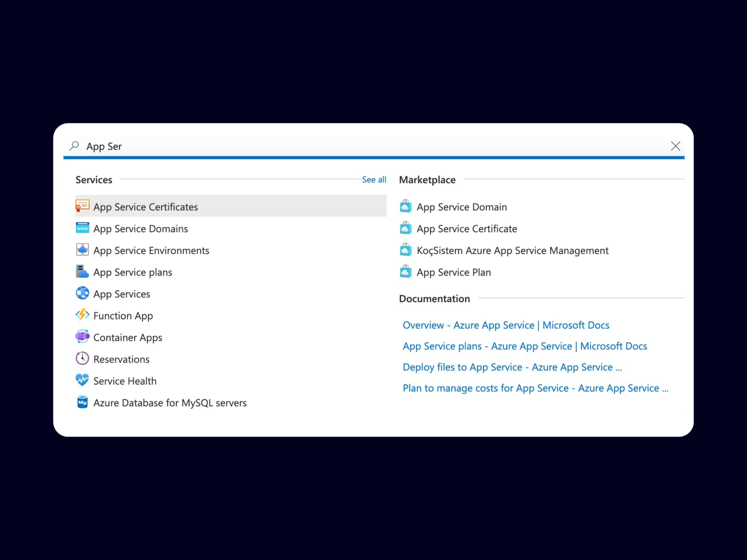Open App Service plans service text
The width and height of the screenshot is (747, 560).
pos(133,272)
